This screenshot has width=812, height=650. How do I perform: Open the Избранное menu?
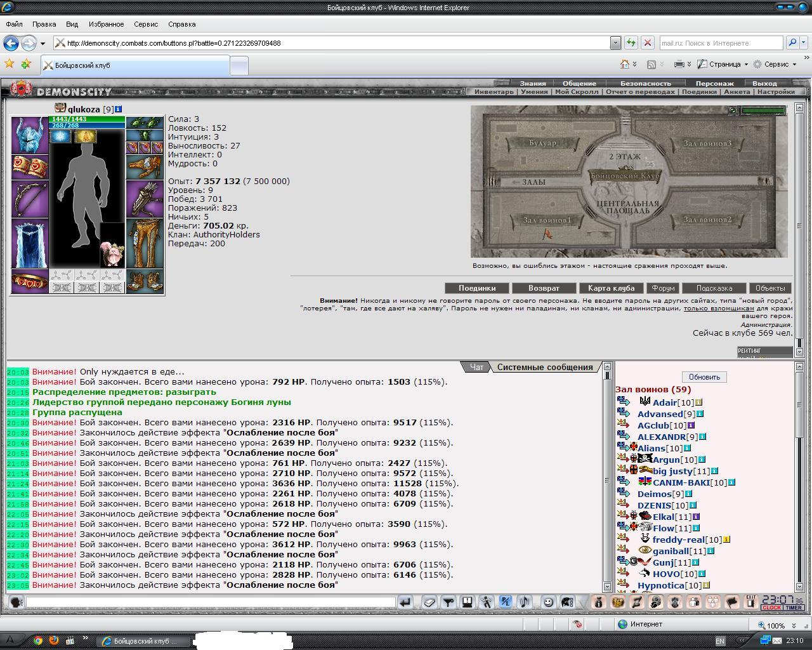pyautogui.click(x=106, y=24)
